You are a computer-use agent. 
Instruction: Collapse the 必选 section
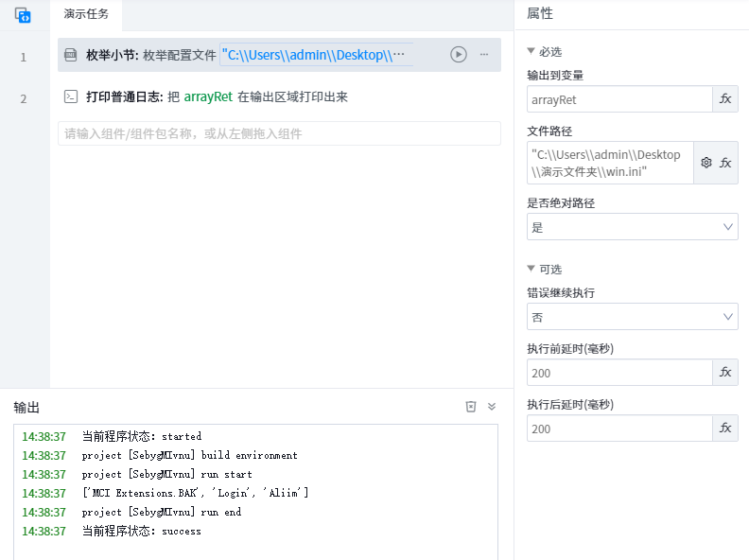click(x=531, y=52)
